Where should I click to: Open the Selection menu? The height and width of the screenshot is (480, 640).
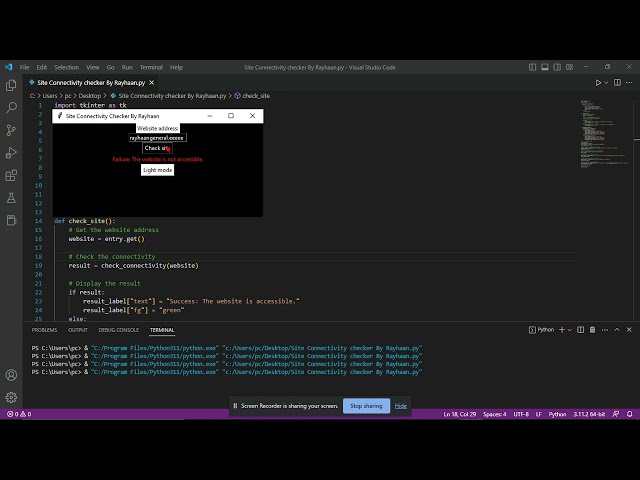coord(67,67)
